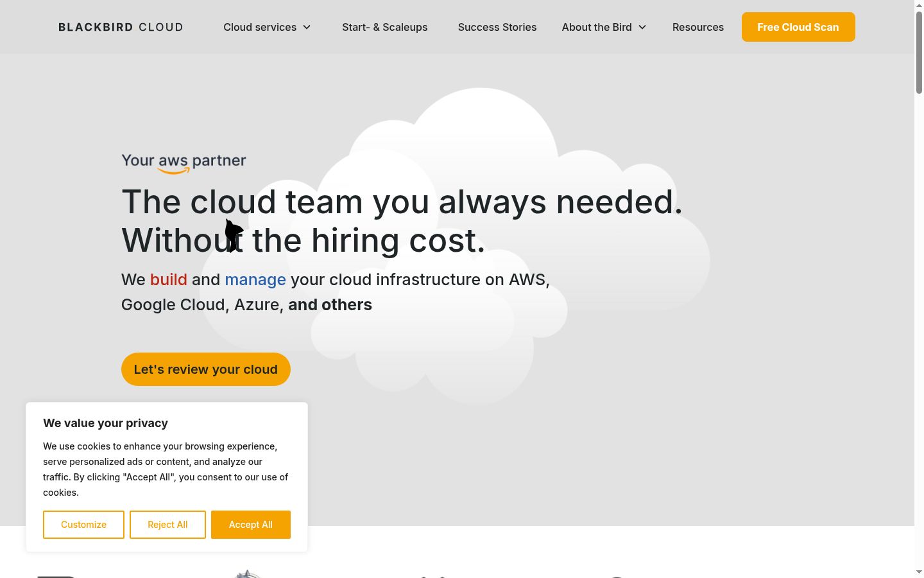This screenshot has width=924, height=578.
Task: Click the Free Cloud Scan button
Action: pos(798,27)
